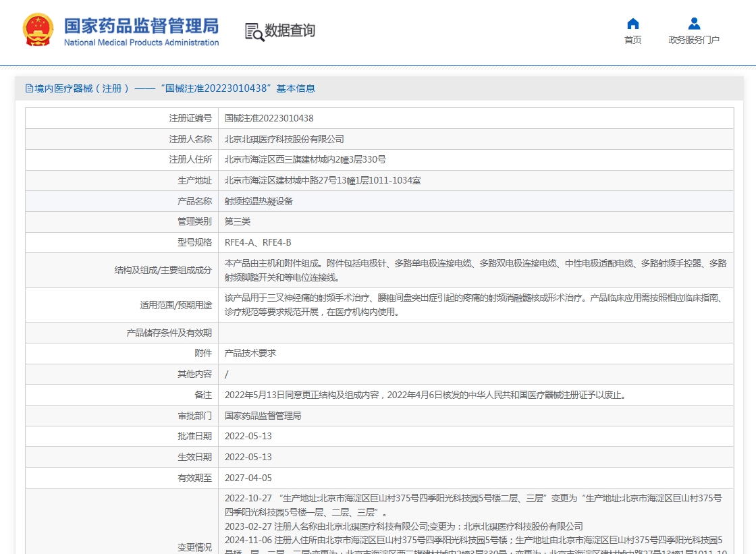Select 北京北琪医疗科技股份有限公司 registrant name
This screenshot has width=756, height=554.
(x=284, y=139)
